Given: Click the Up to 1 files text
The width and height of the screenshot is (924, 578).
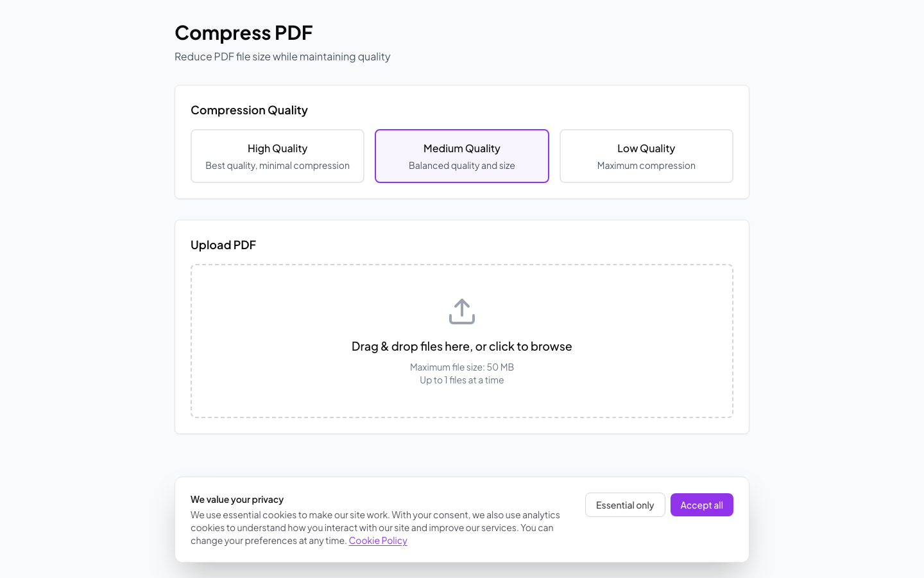Looking at the screenshot, I should click(461, 380).
